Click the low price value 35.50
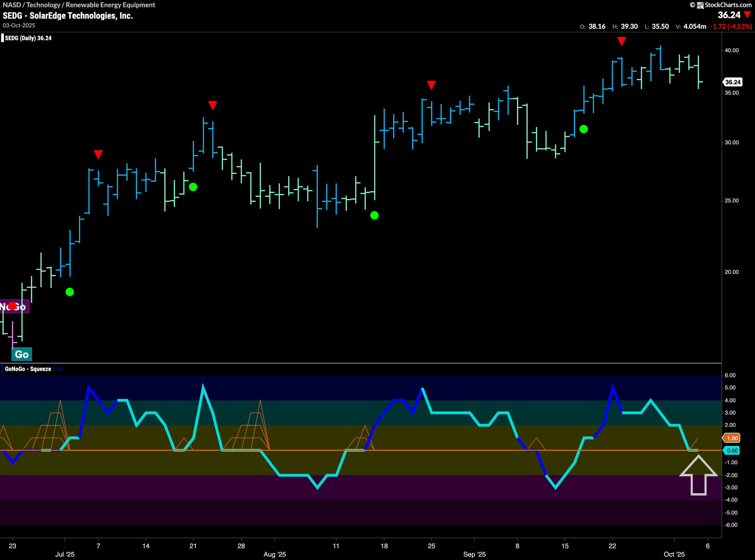 point(660,27)
